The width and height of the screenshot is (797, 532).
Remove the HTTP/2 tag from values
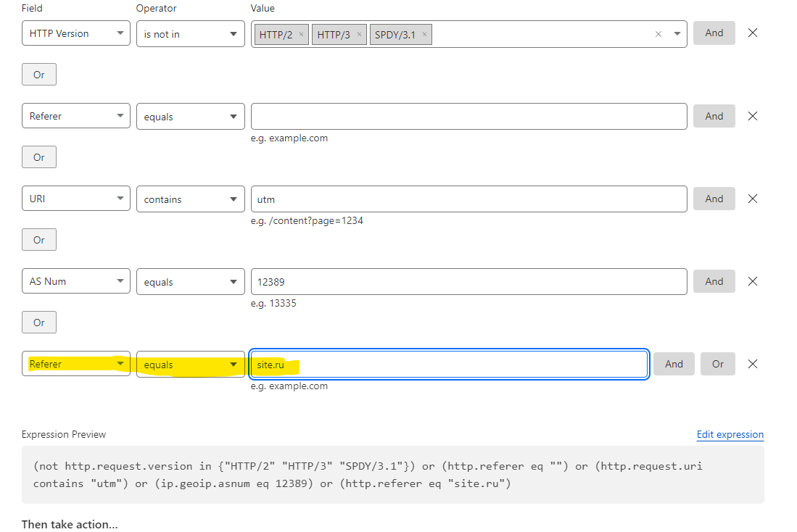(301, 34)
